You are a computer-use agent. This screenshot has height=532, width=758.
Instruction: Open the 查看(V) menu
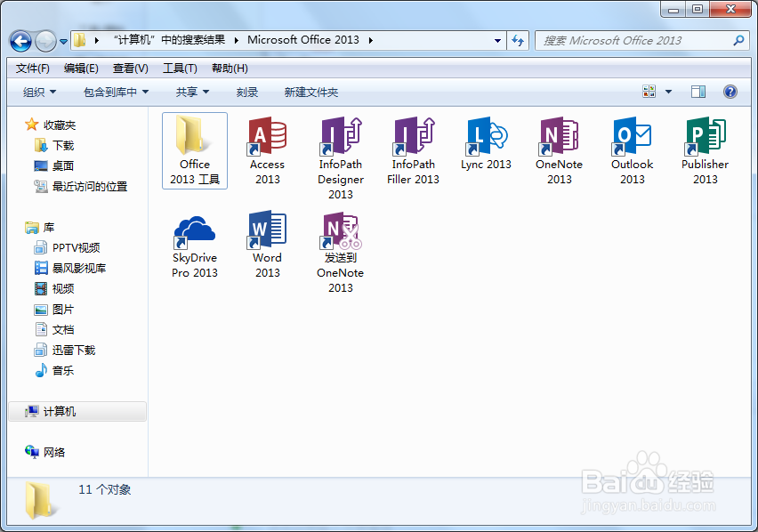point(131,69)
